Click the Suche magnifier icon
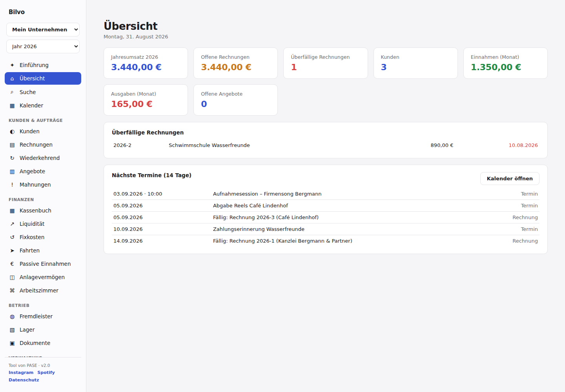Image resolution: width=565 pixels, height=392 pixels. (12, 92)
